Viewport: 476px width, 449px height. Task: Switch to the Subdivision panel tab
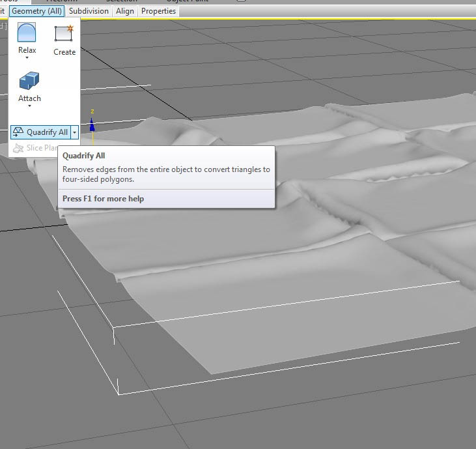point(89,11)
